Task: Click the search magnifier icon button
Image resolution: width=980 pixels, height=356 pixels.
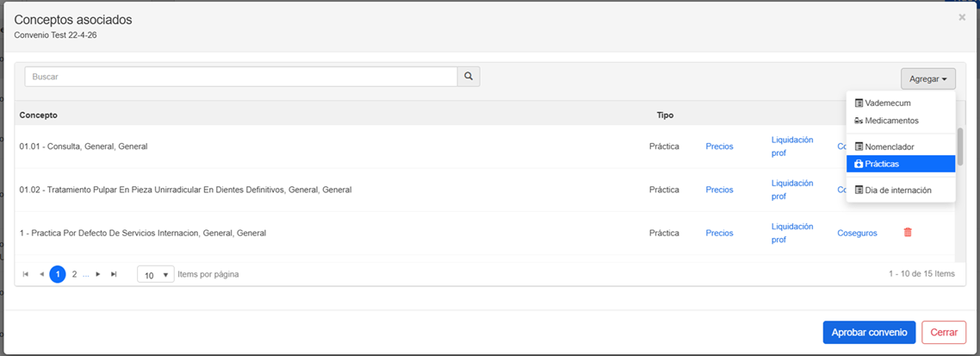Action: [x=468, y=77]
